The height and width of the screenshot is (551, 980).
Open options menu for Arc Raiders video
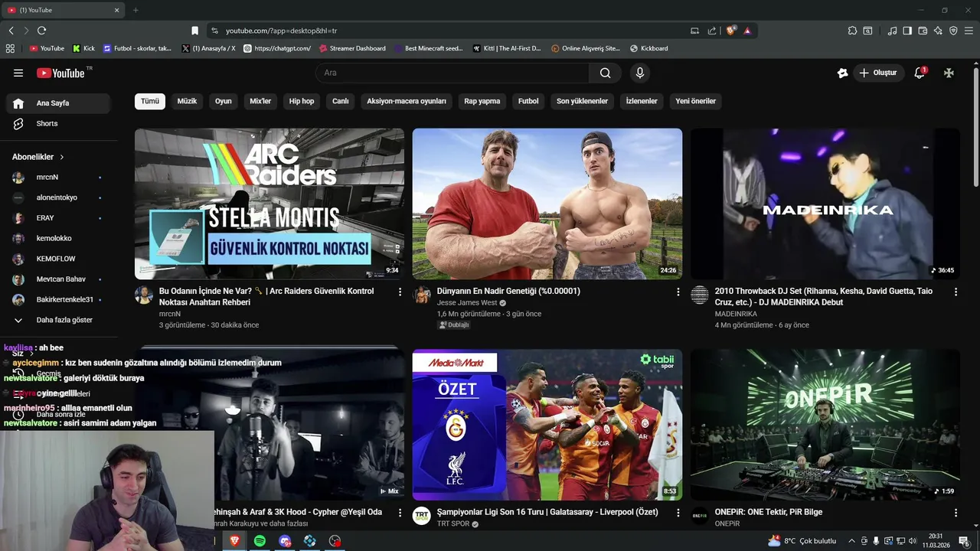pyautogui.click(x=400, y=292)
